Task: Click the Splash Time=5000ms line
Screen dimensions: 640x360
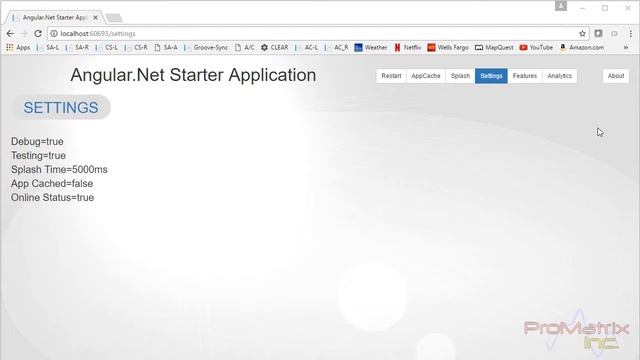Action: coord(59,169)
